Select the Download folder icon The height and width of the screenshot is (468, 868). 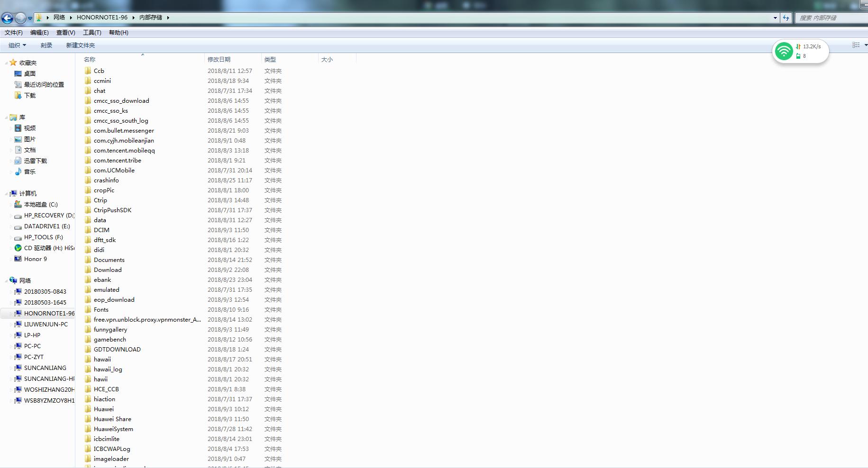(88, 270)
